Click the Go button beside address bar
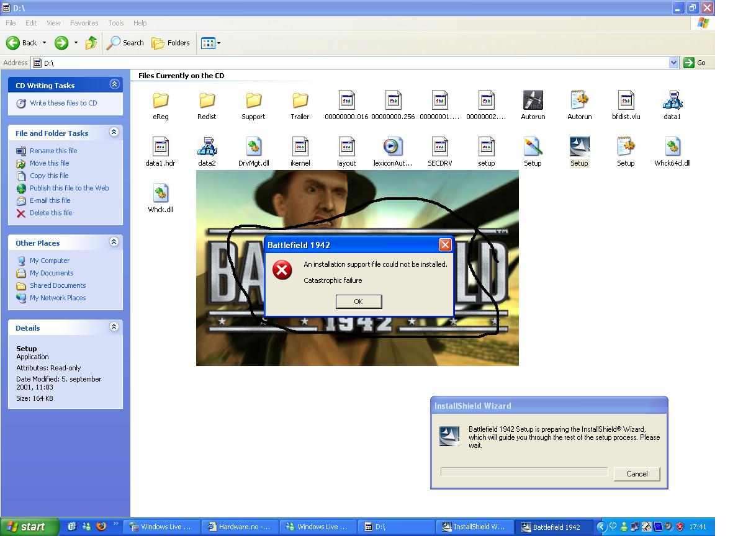 click(x=696, y=63)
